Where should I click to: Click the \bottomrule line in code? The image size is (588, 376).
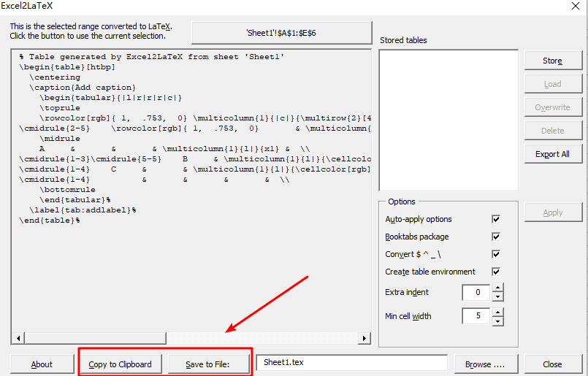[x=67, y=190]
